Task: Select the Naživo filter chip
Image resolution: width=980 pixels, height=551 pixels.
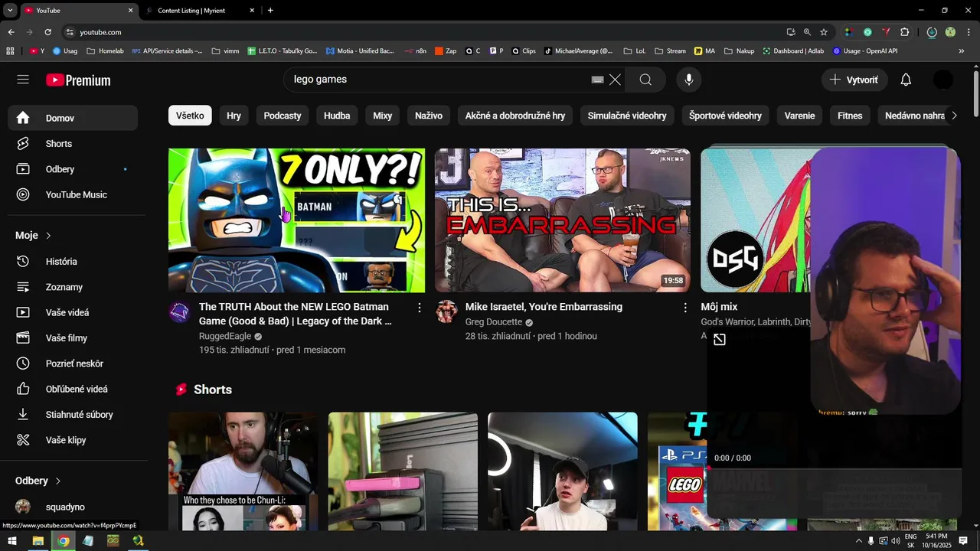Action: pos(429,116)
